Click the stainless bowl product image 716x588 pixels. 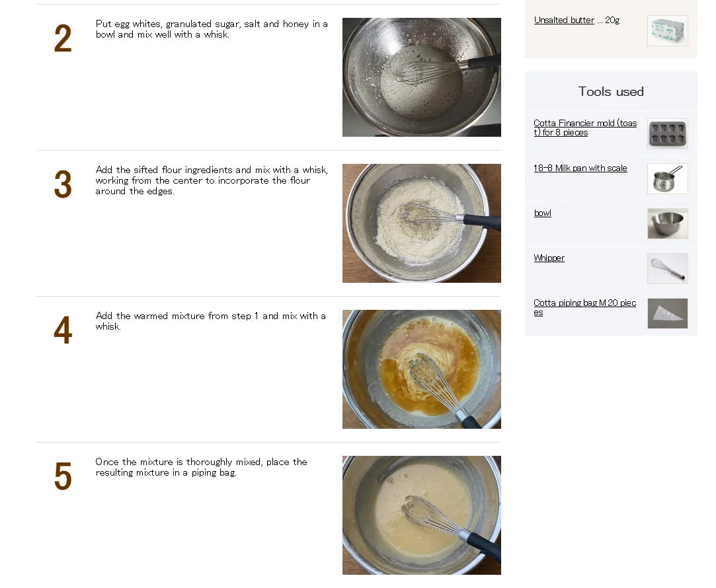click(x=668, y=223)
